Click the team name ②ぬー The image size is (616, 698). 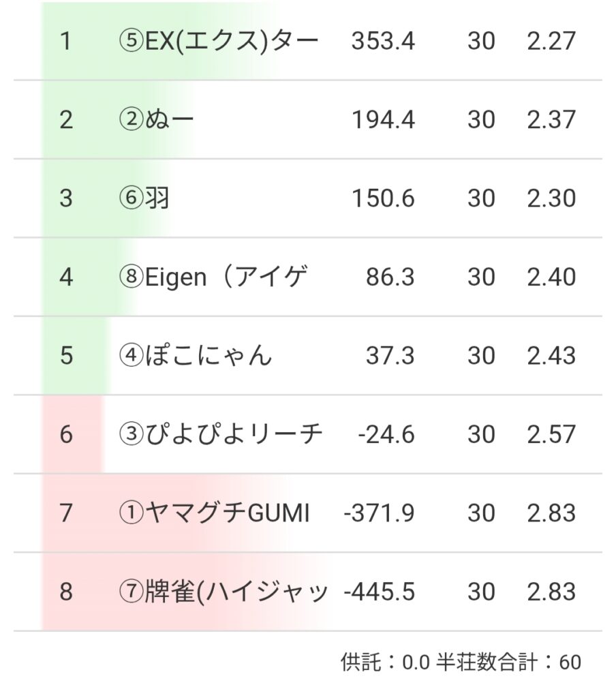[x=156, y=120]
